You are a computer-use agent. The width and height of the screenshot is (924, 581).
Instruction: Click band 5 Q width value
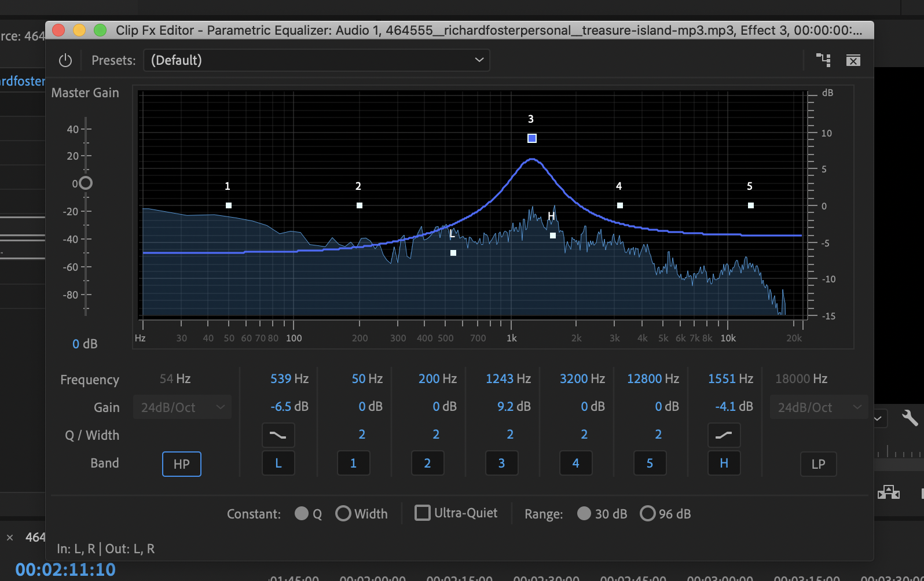658,435
